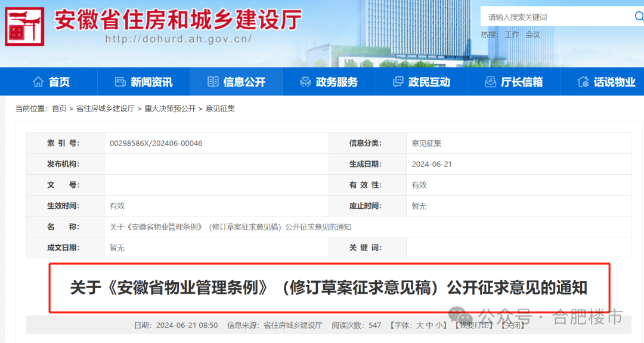The width and height of the screenshot is (644, 343).
Task: Click the red department logo emblem
Action: coord(24,26)
